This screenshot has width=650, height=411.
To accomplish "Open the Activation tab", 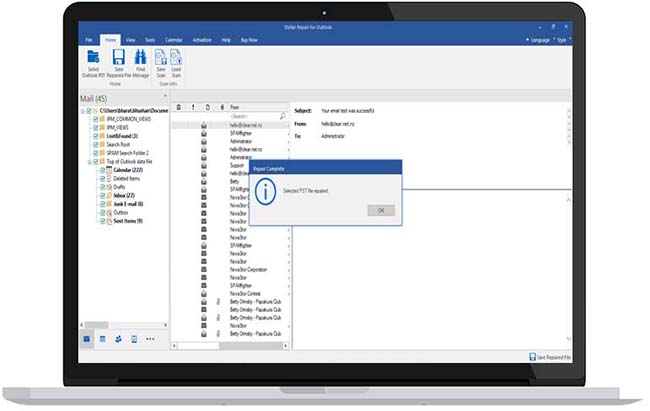I will [x=202, y=40].
